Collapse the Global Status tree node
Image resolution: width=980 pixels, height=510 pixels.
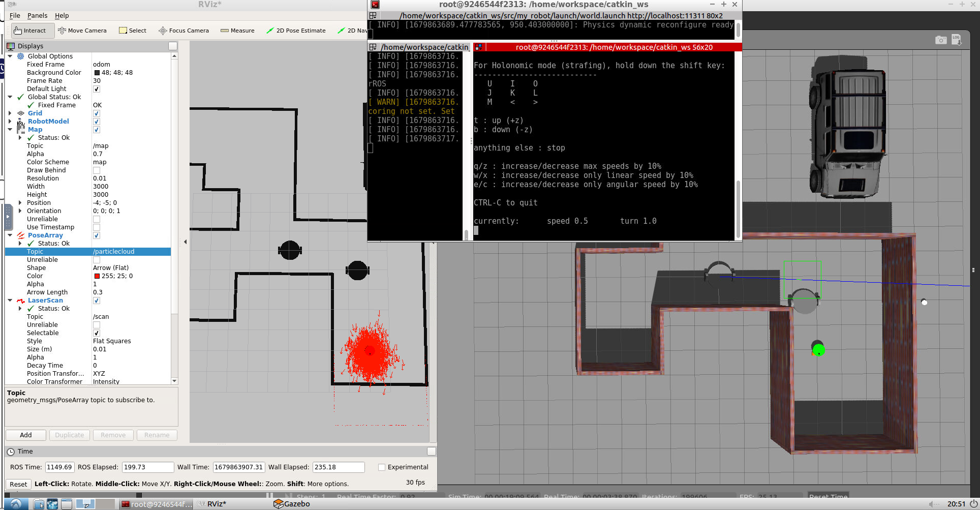(x=10, y=97)
